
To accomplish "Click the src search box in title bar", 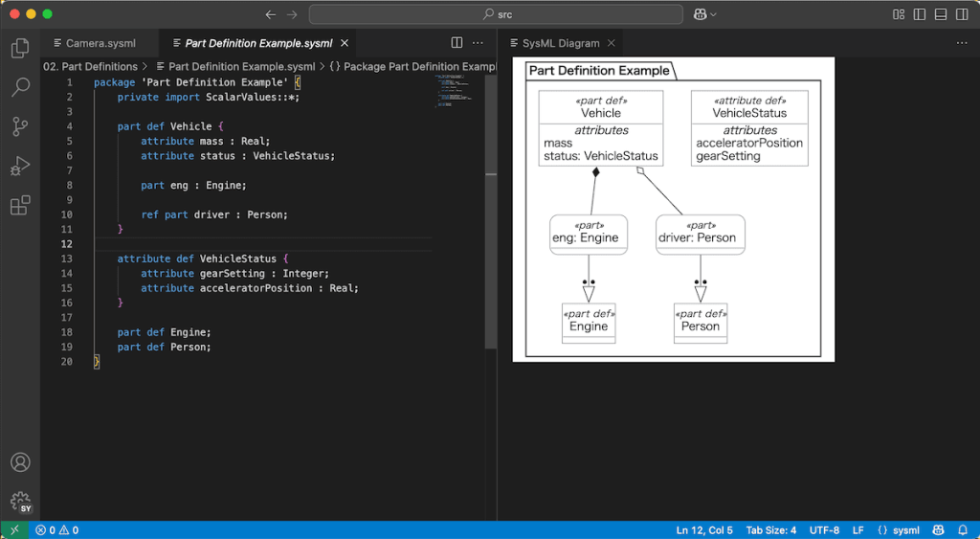I will (495, 14).
